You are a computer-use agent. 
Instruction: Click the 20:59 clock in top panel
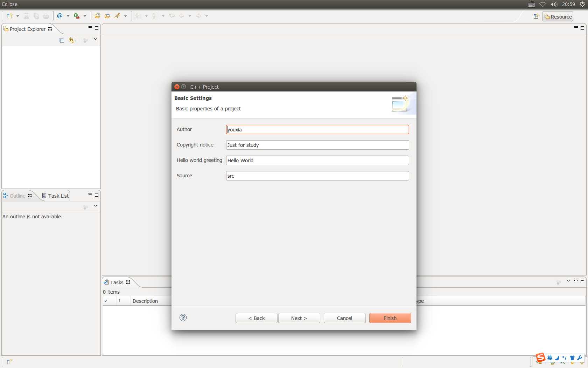tap(568, 4)
